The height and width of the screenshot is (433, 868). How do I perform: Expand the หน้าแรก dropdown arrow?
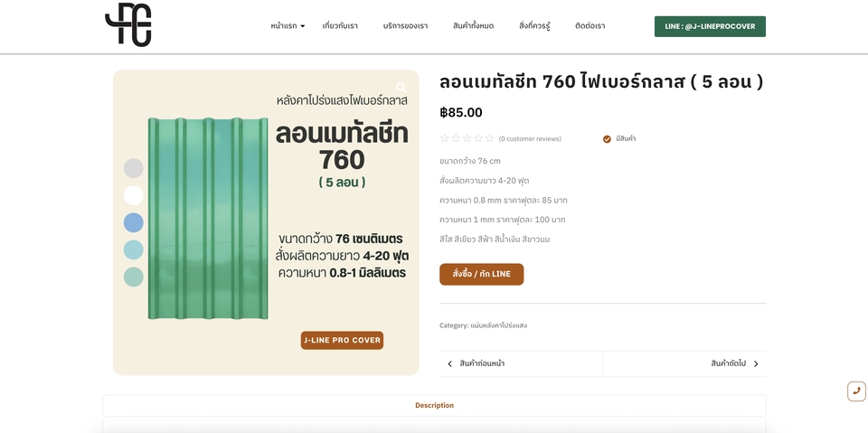tap(303, 26)
